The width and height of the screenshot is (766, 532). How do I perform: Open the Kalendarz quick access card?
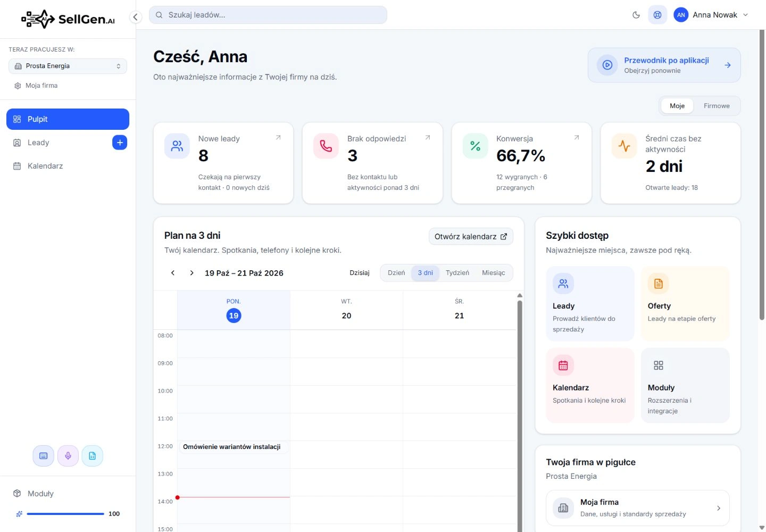590,386
